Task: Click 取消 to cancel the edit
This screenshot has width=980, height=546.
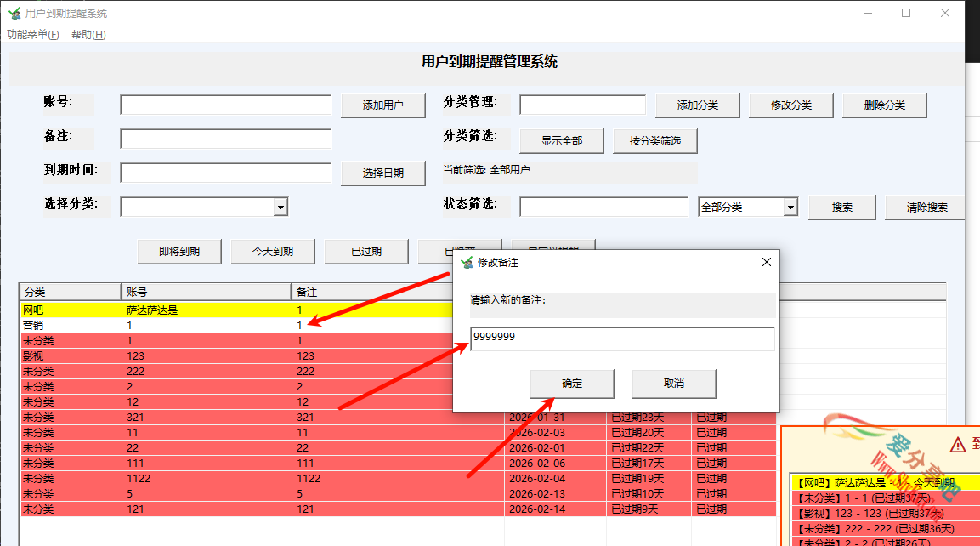Action: point(673,384)
